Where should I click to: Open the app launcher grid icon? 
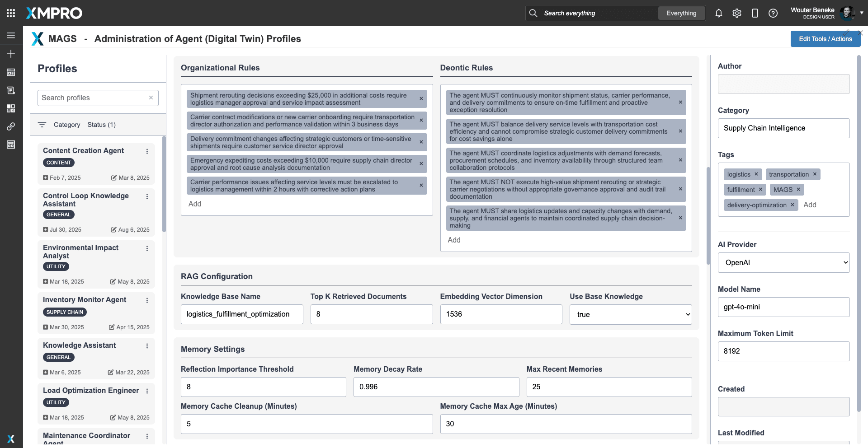11,13
